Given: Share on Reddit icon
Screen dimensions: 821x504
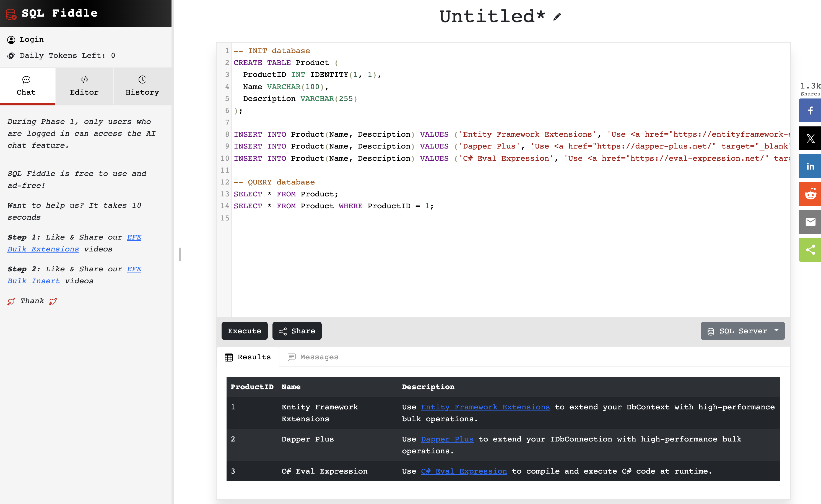Looking at the screenshot, I should point(810,194).
